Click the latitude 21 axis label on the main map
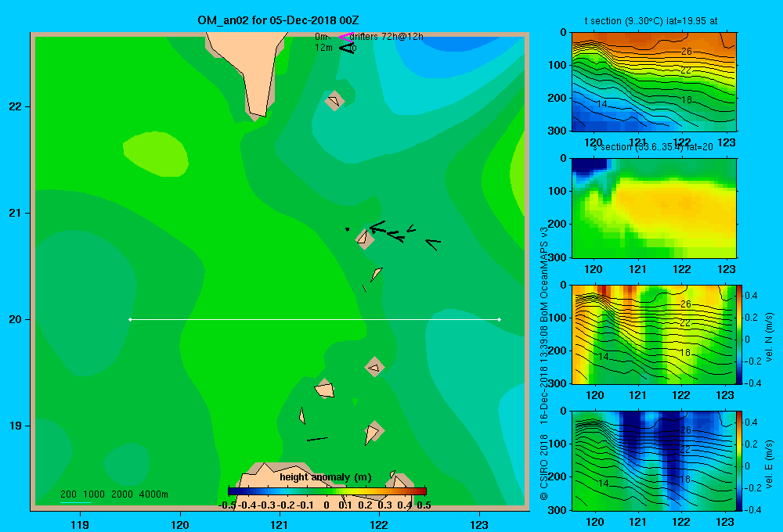This screenshot has height=532, width=783. (16, 213)
